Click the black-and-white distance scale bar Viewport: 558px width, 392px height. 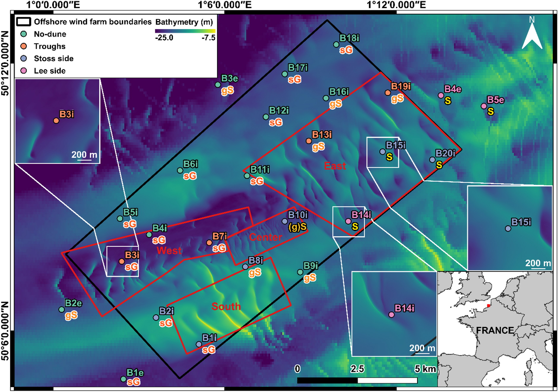pyautogui.click(x=357, y=380)
